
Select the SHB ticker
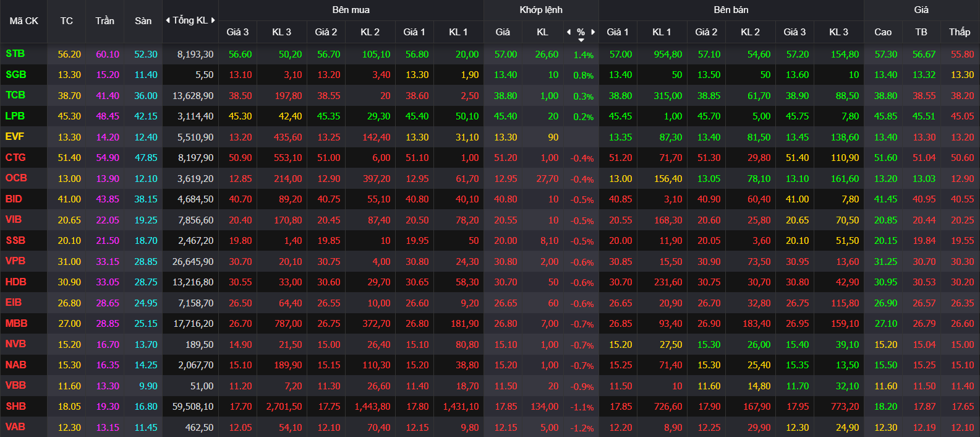[16, 406]
